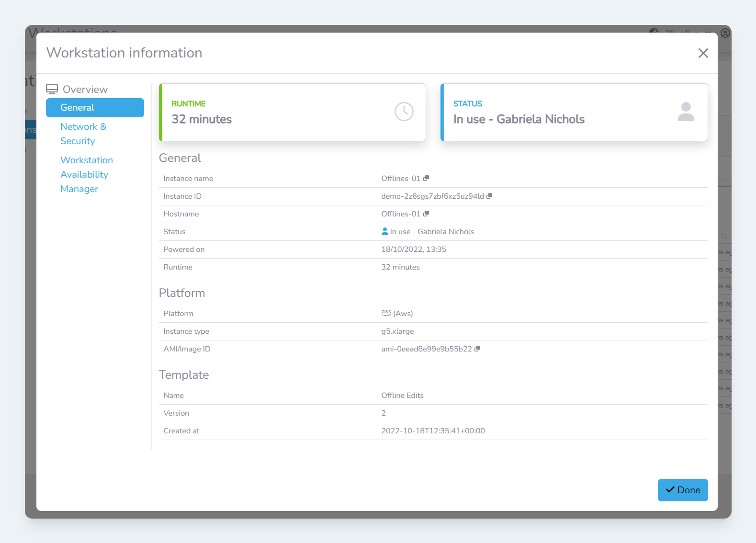The height and width of the screenshot is (543, 756).
Task: Click the Runtime 32 minutes card
Action: point(292,113)
